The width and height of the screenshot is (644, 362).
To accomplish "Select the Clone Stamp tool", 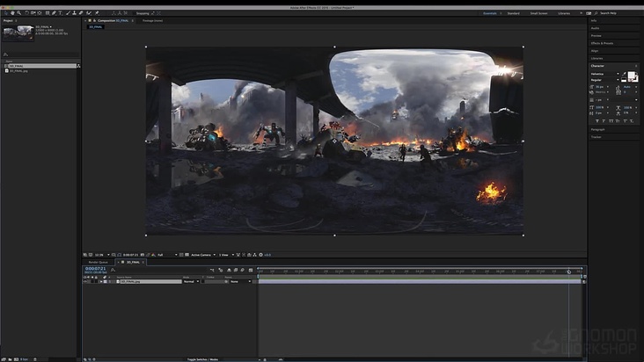I will click(74, 13).
